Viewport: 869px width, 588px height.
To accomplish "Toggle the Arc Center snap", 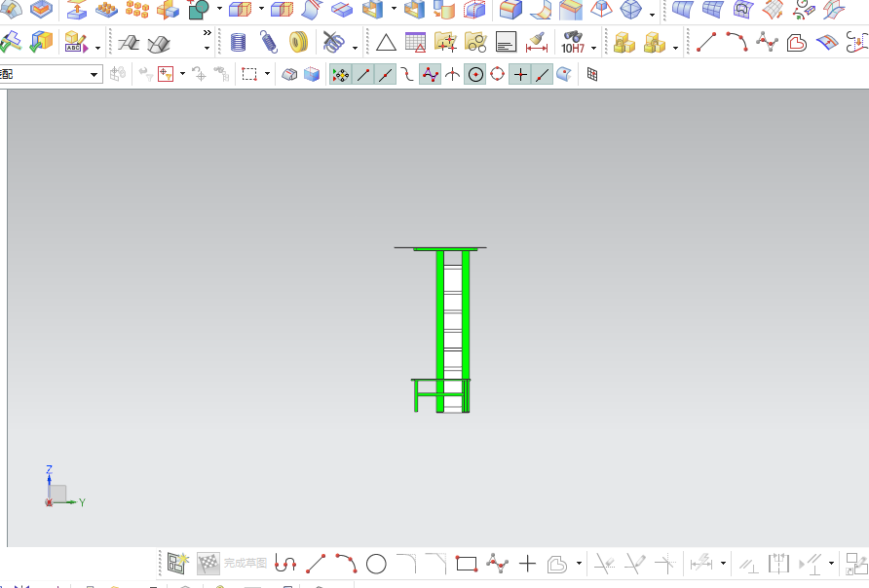I will pyautogui.click(x=475, y=74).
